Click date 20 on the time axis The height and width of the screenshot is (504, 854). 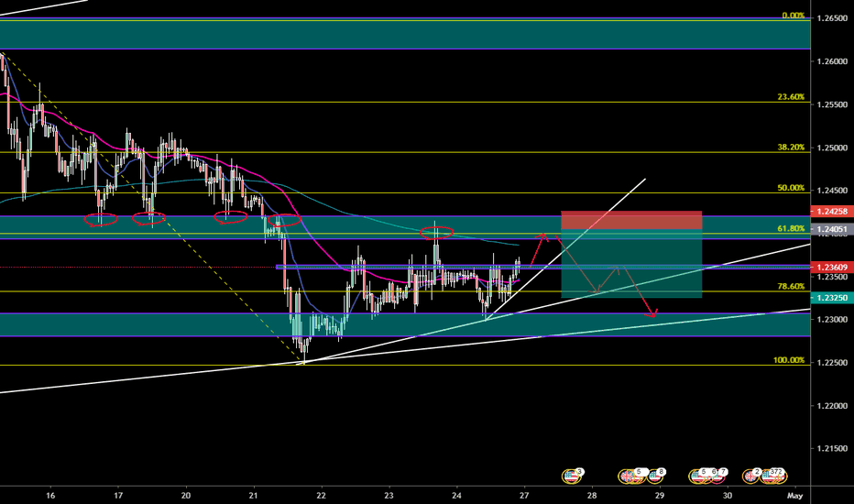tap(186, 495)
